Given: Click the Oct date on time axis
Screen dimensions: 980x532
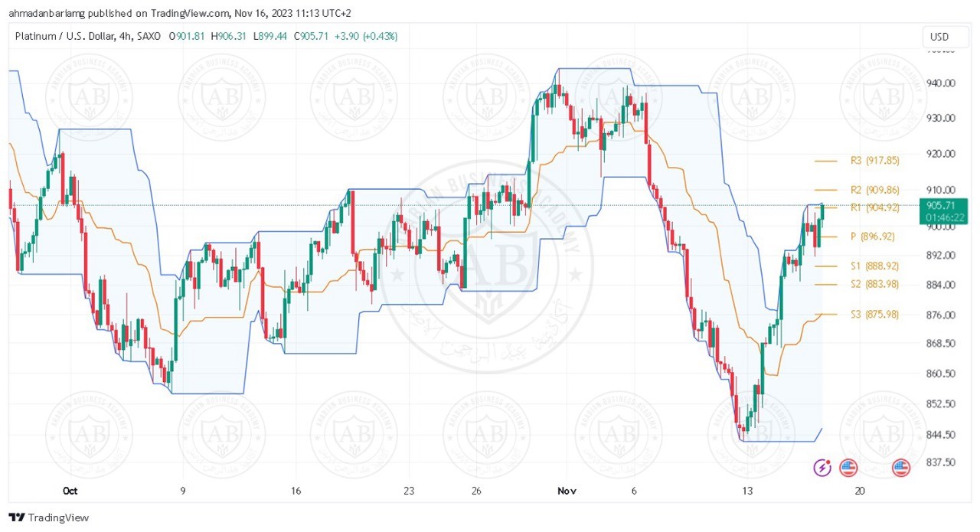Looking at the screenshot, I should (x=70, y=491).
